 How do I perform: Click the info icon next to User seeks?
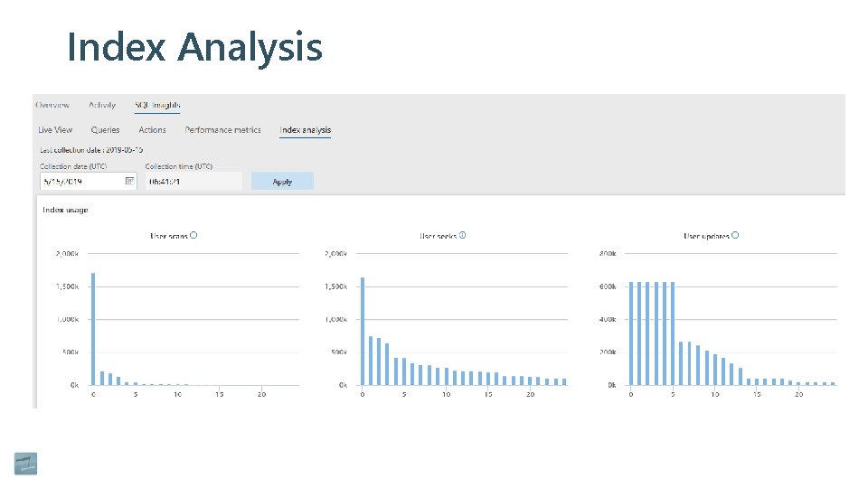tap(462, 235)
